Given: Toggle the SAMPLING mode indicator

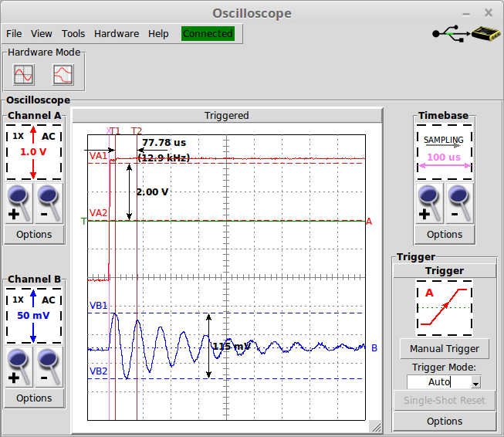Looking at the screenshot, I should point(444,141).
